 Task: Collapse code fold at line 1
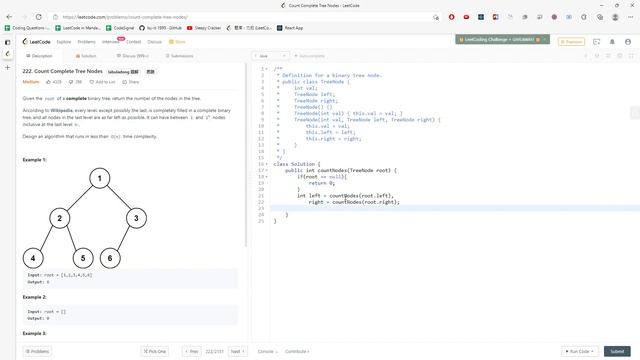coord(267,69)
